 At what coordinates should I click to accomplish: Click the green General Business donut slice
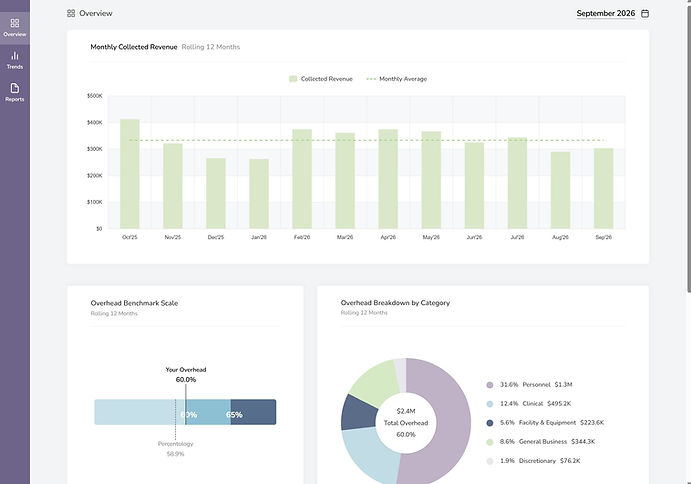375,382
